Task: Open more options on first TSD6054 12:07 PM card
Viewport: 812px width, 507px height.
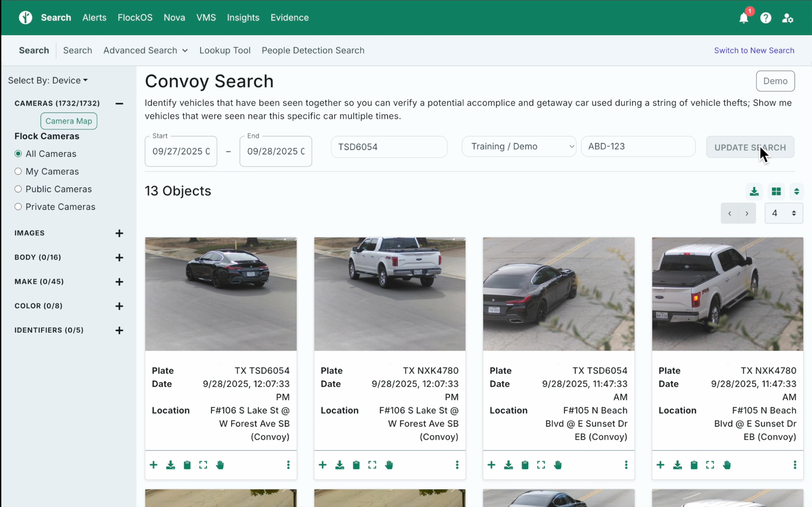Action: click(288, 465)
